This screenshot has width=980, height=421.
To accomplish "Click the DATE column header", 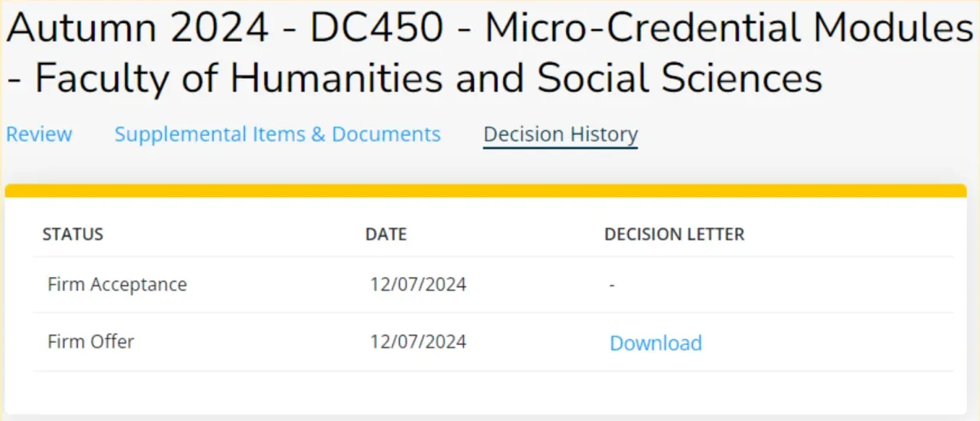I will click(385, 235).
